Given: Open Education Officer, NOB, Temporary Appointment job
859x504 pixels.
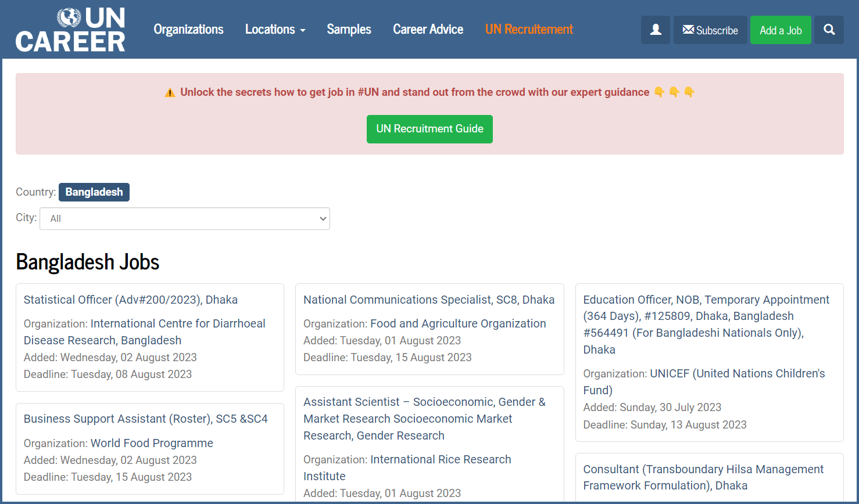Looking at the screenshot, I should click(x=706, y=325).
